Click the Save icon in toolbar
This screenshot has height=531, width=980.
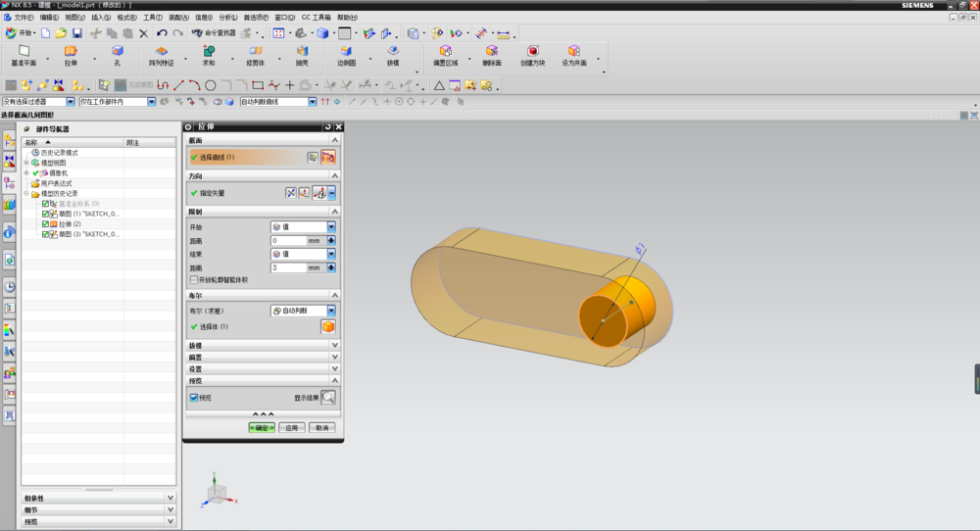76,32
